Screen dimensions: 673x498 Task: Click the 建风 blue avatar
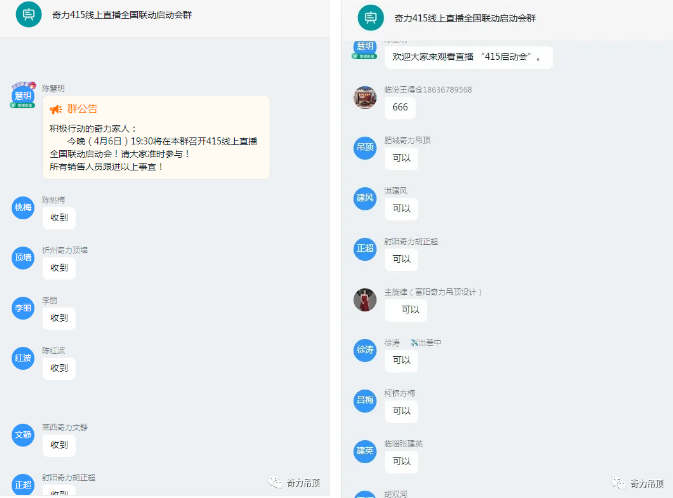[x=365, y=198]
